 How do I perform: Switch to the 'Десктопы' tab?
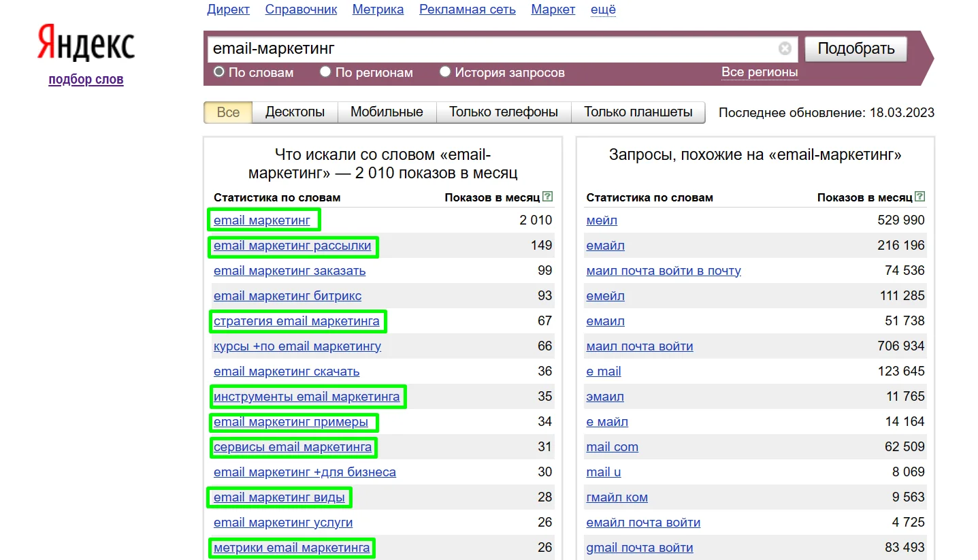[295, 112]
